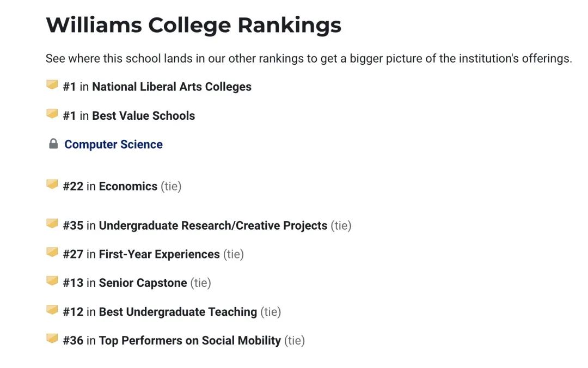The height and width of the screenshot is (368, 588).
Task: Open the Computer Science ranking link
Action: 114,144
